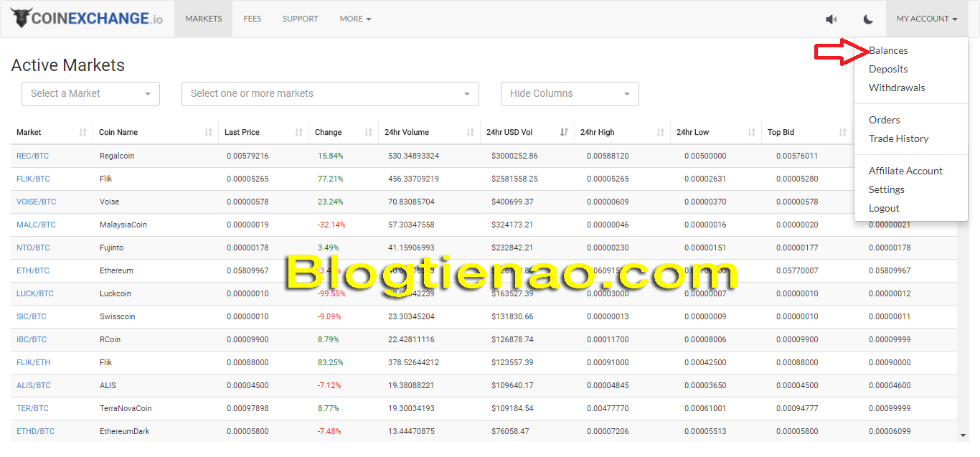Click the $3000252.86 USD volume value
Image resolution: width=980 pixels, height=457 pixels.
pyautogui.click(x=514, y=156)
